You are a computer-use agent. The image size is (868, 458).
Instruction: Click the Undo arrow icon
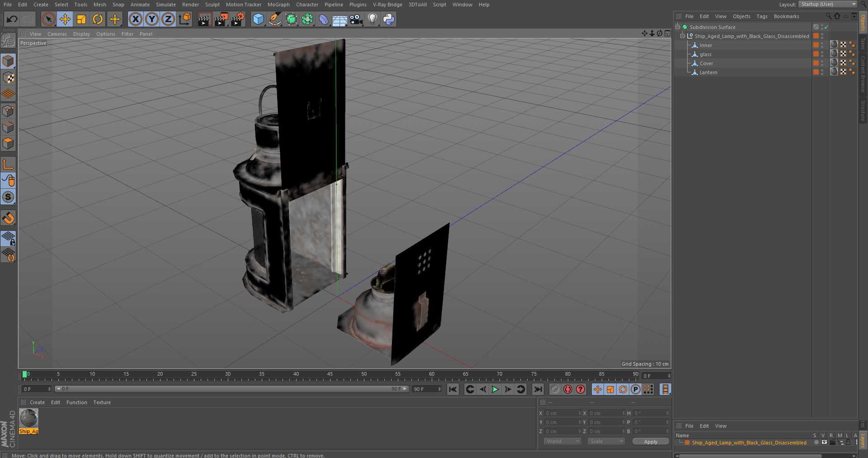click(12, 19)
